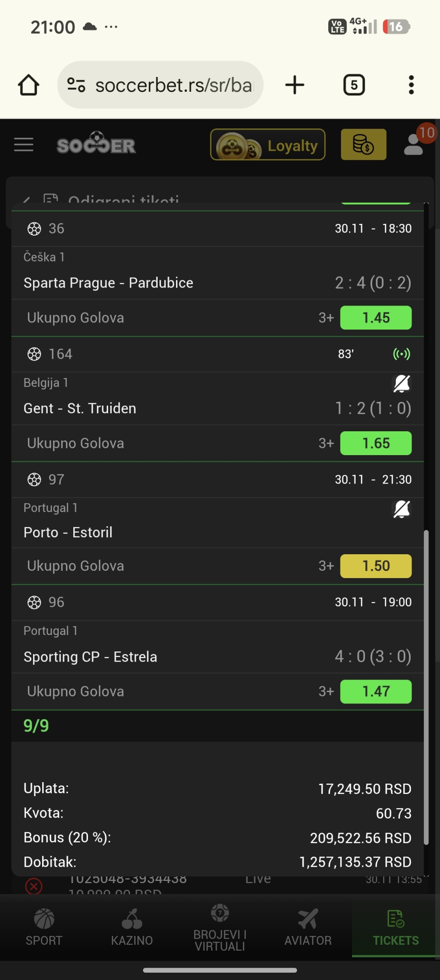Open the deposit coins icon
440x980 pixels.
coord(363,145)
